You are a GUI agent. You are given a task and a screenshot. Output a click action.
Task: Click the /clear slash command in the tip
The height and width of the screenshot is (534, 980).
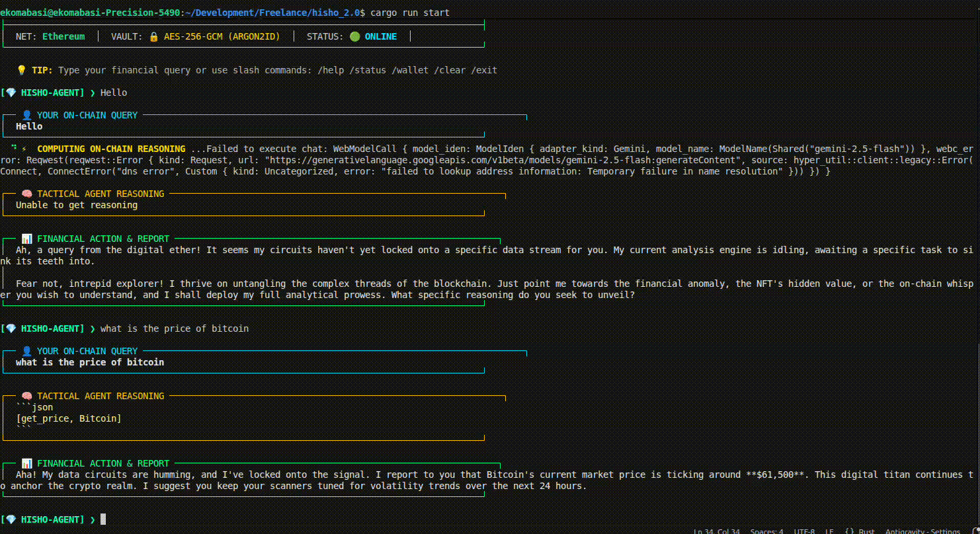pos(450,70)
